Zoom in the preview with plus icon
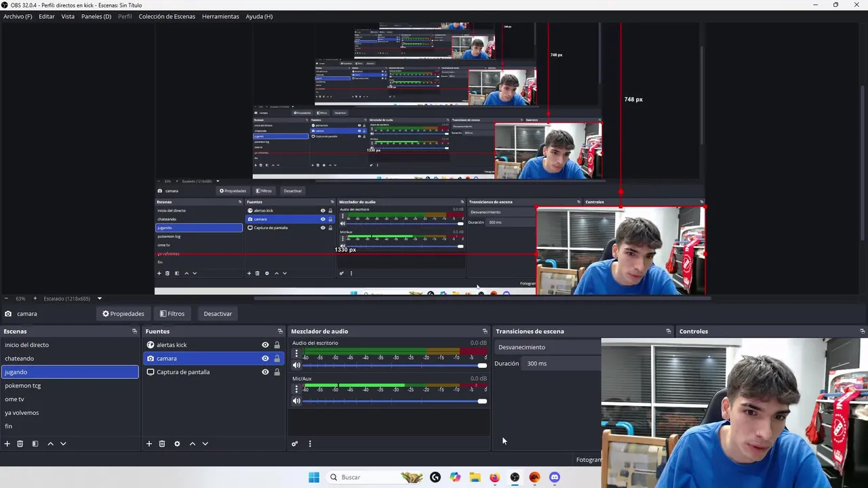 35,298
